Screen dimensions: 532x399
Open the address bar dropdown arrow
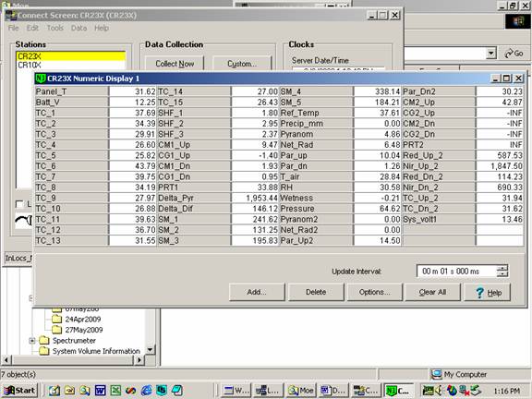pyautogui.click(x=491, y=54)
